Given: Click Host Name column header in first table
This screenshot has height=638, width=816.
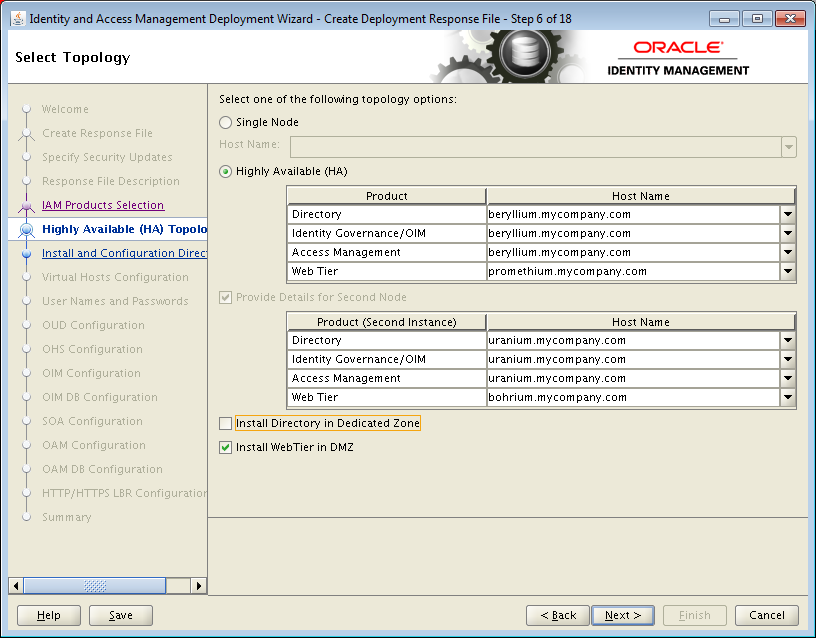Looking at the screenshot, I should [x=641, y=196].
